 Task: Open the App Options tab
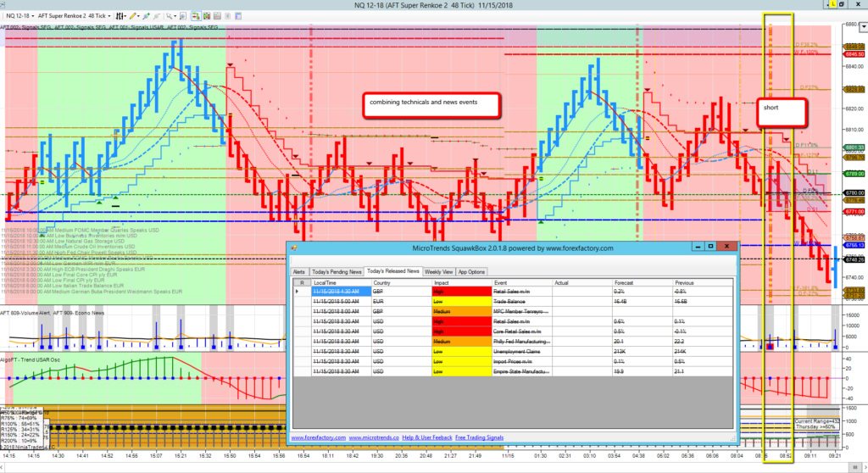(471, 272)
